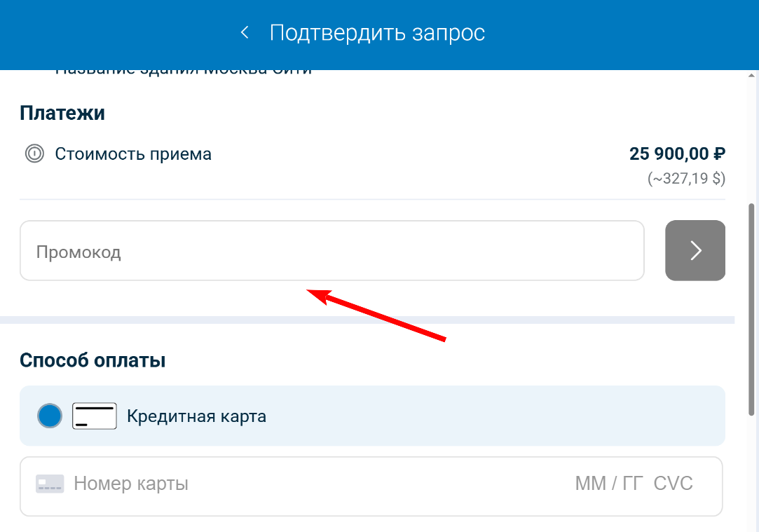This screenshot has width=759, height=532.
Task: Click the Кредитная карта label
Action: point(196,416)
